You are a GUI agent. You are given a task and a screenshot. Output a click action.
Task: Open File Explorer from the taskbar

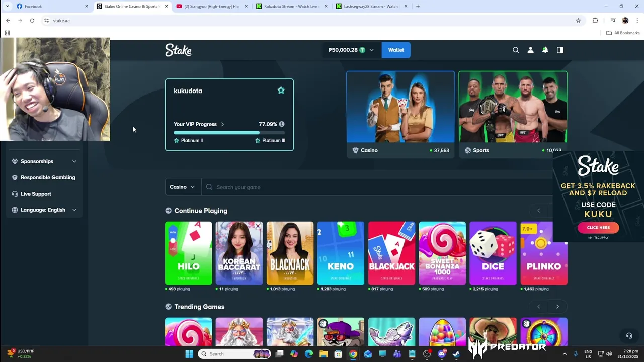click(324, 354)
